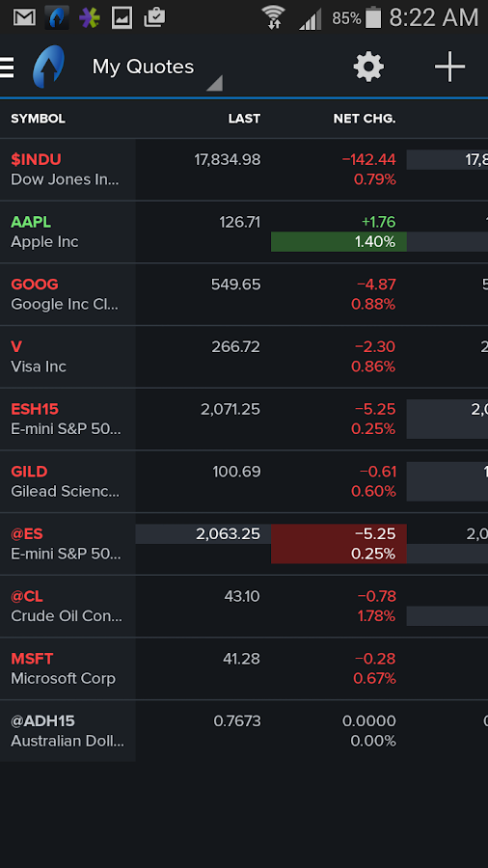Tap the 0.0000 net change value
Screen dimensions: 488x868
click(x=369, y=720)
